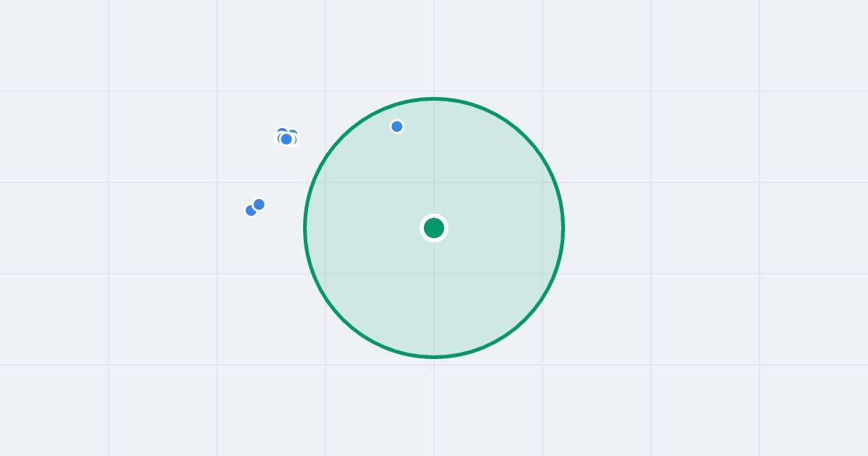Select the frontmost dot of the overlapping blue cluster
This screenshot has height=456, width=868.
click(x=286, y=139)
